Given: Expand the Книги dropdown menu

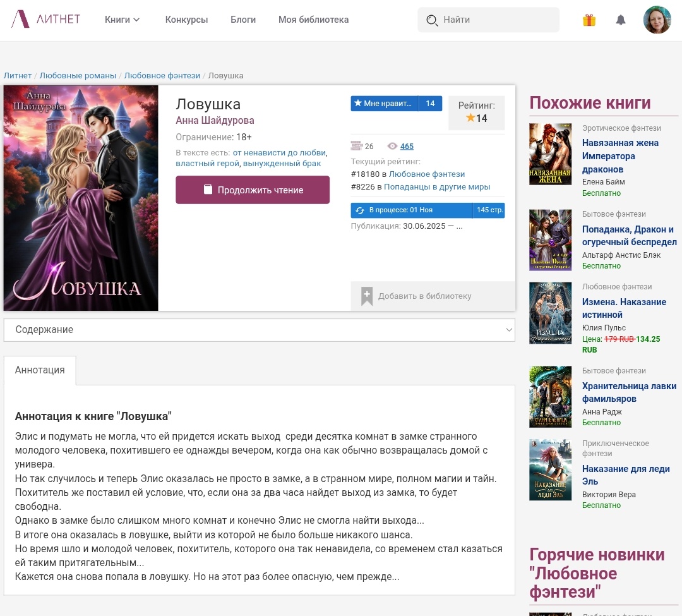Looking at the screenshot, I should click(122, 20).
